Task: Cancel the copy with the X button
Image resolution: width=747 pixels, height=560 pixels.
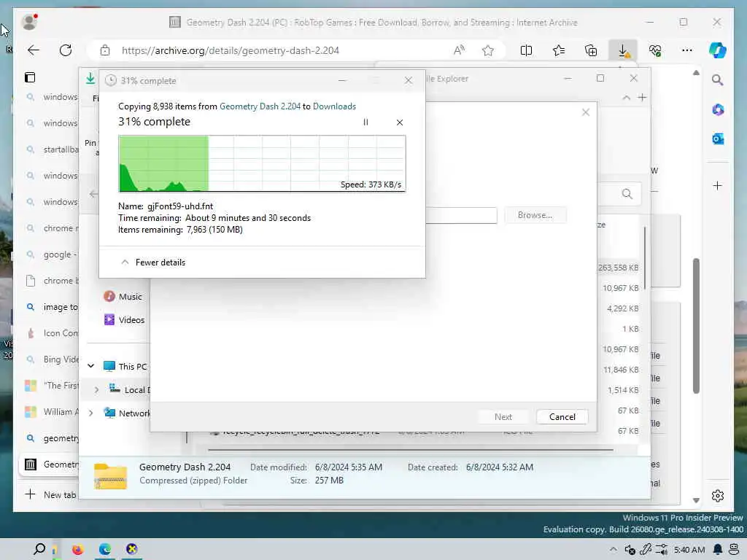Action: tap(399, 122)
